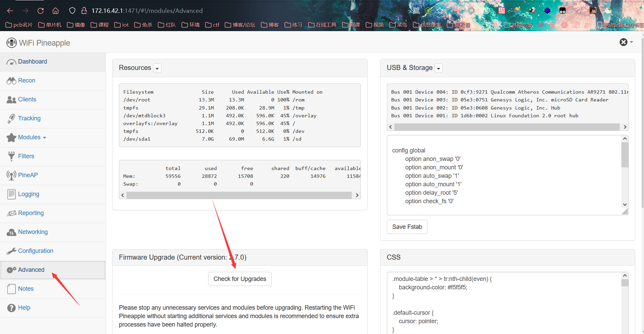This screenshot has width=644, height=334.
Task: Expand the Modules submenu
Action: tap(32, 137)
